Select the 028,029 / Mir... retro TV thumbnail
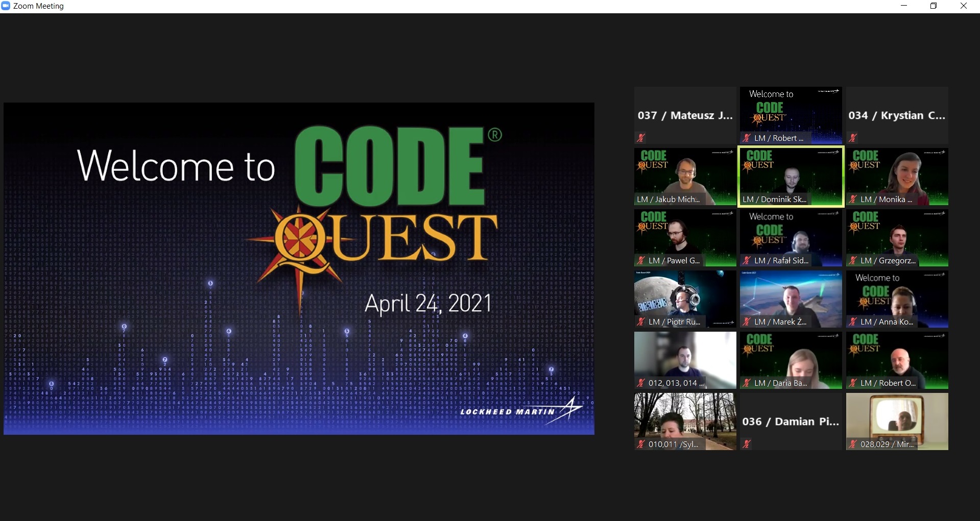 (897, 421)
